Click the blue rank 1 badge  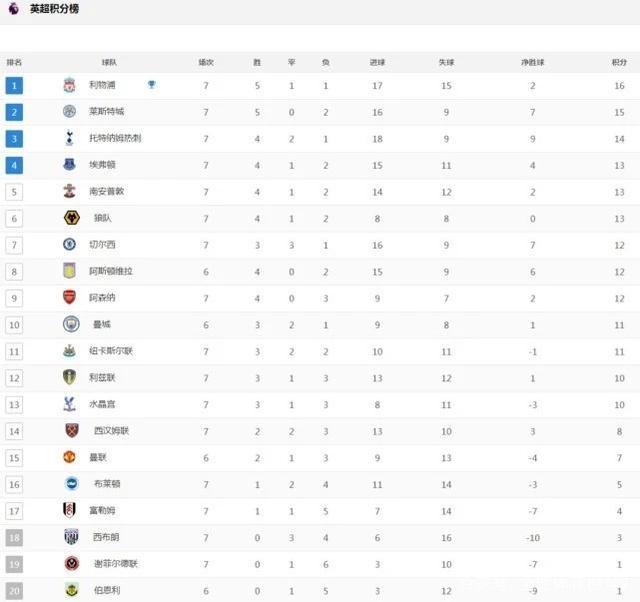(14, 86)
